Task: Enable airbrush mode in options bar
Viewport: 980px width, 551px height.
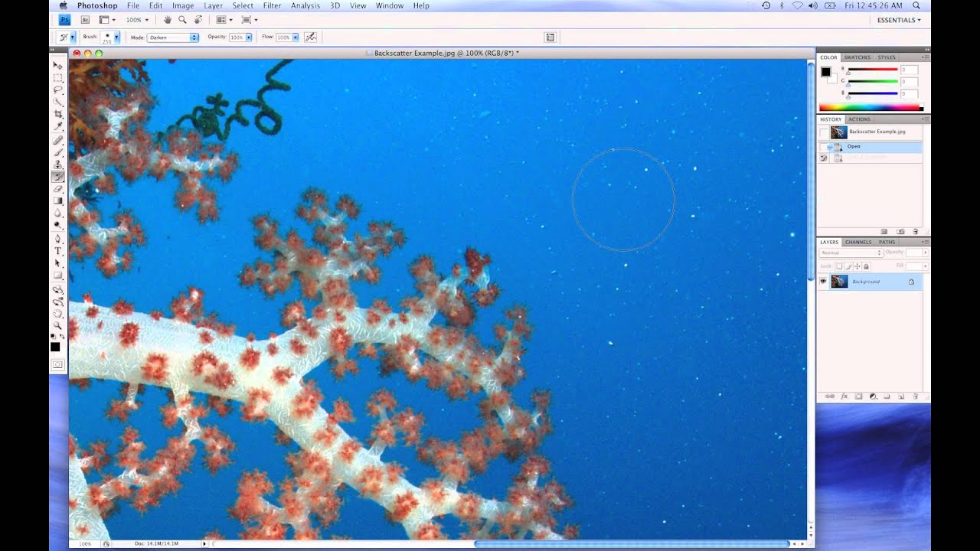Action: click(310, 37)
